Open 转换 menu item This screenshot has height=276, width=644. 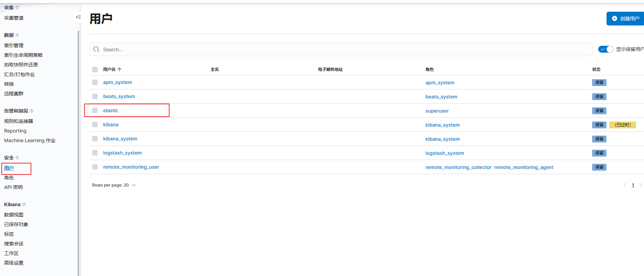click(x=9, y=84)
